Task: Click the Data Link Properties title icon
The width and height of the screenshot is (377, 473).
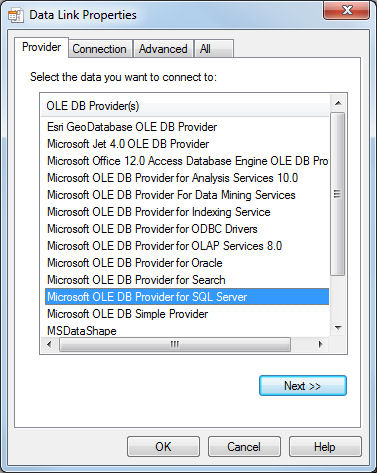Action: 16,15
